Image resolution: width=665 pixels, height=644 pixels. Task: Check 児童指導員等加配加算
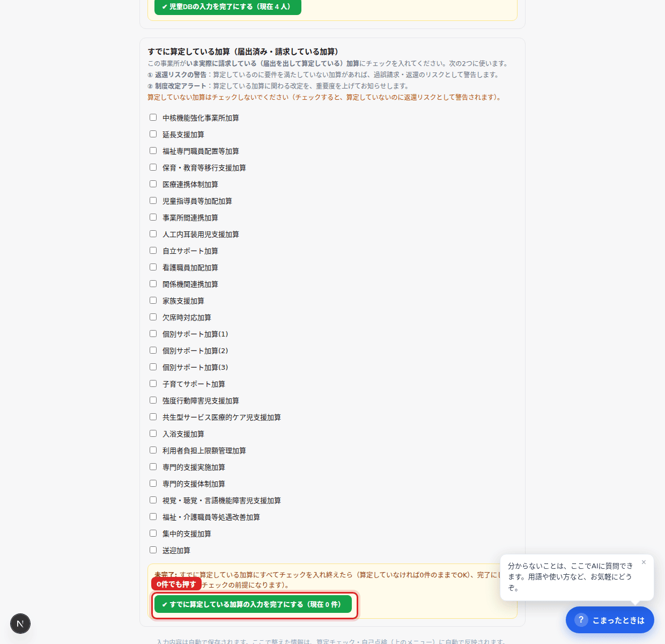[153, 201]
